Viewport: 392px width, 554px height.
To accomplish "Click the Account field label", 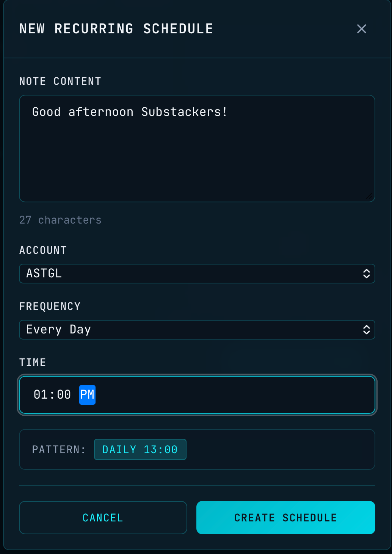I will coord(43,250).
